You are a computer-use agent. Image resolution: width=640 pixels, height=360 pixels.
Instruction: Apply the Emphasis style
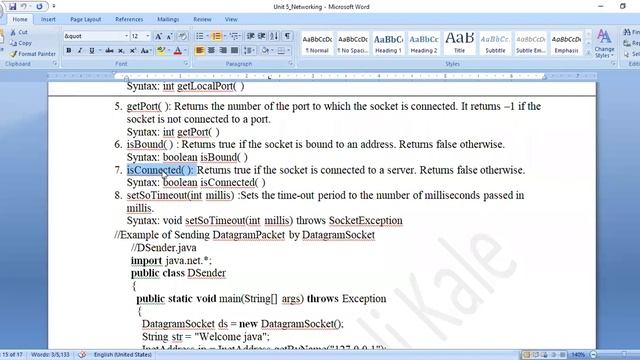coord(566,44)
